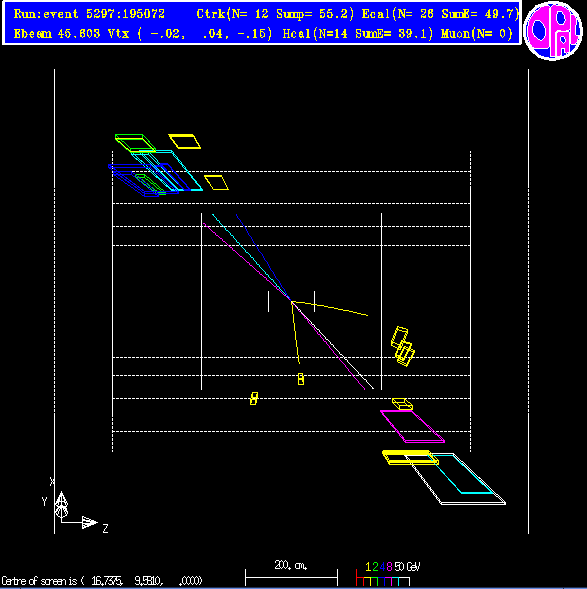Click the OPAL logo in the corner
This screenshot has height=589, width=587.
552,31
